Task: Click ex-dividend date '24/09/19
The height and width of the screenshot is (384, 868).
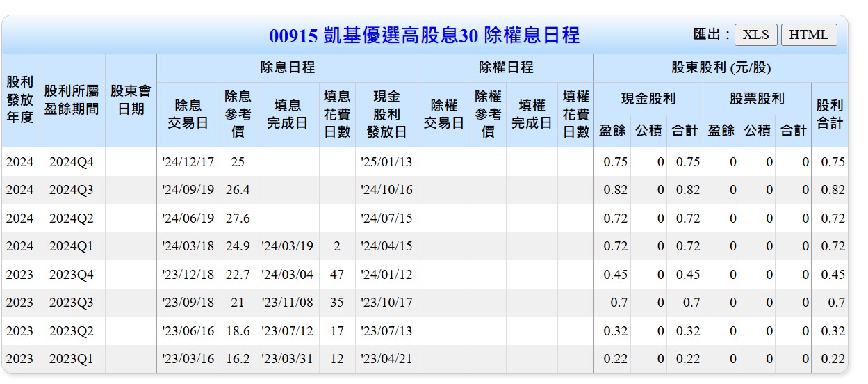Action: (x=188, y=190)
